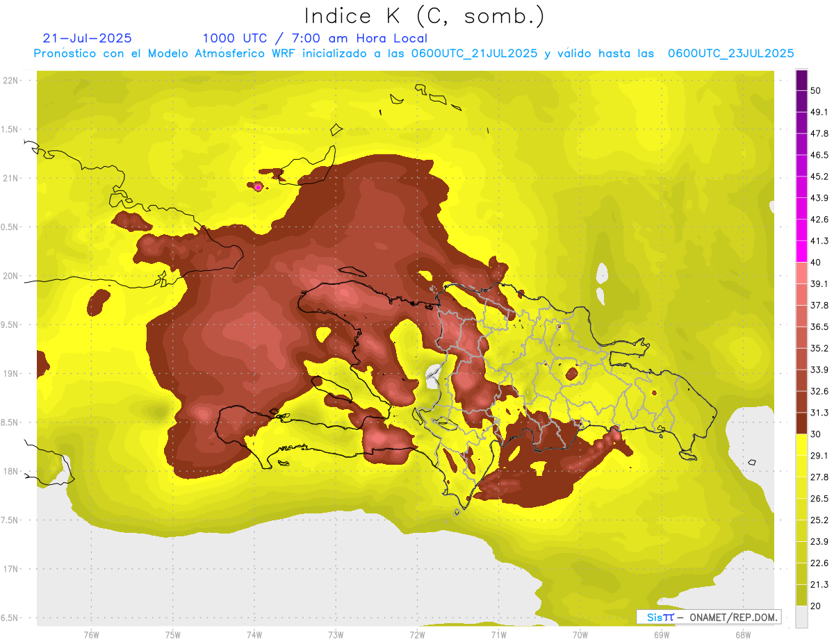Click the color bar value '30'
The width and height of the screenshot is (834, 644).
point(816,434)
